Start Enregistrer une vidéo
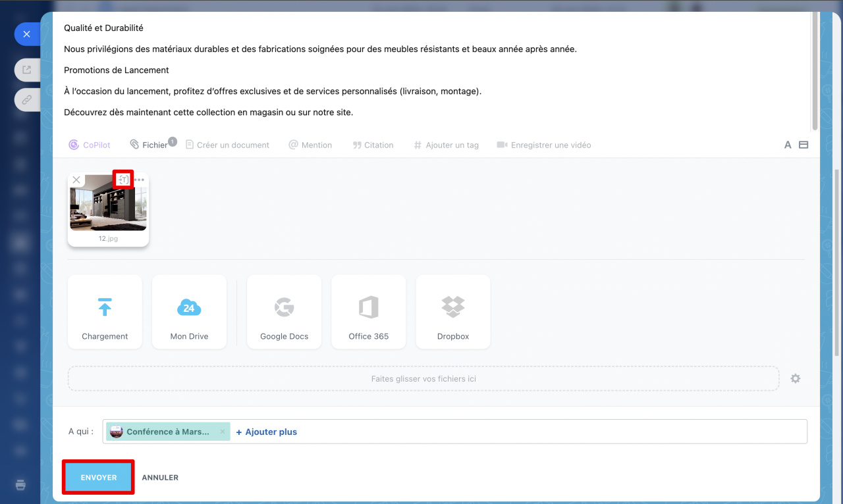 coord(544,145)
